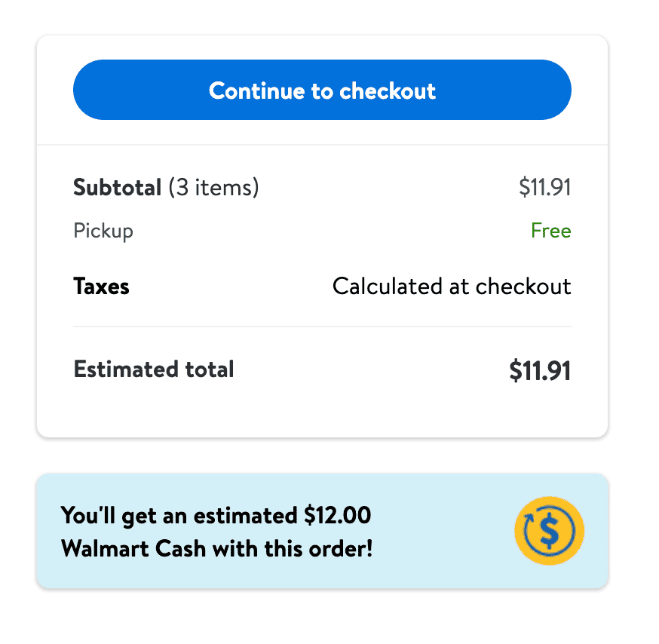Click the Subtotal (3 items) label

[166, 188]
